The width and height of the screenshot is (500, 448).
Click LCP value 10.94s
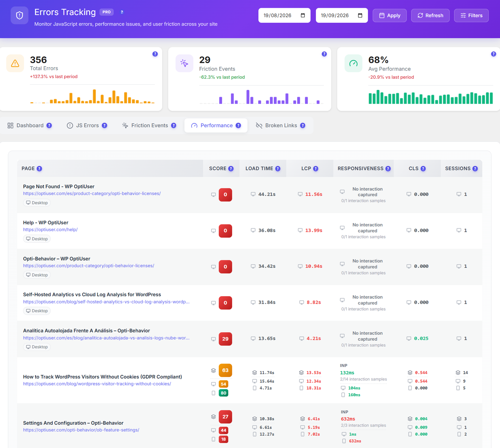[x=314, y=266]
